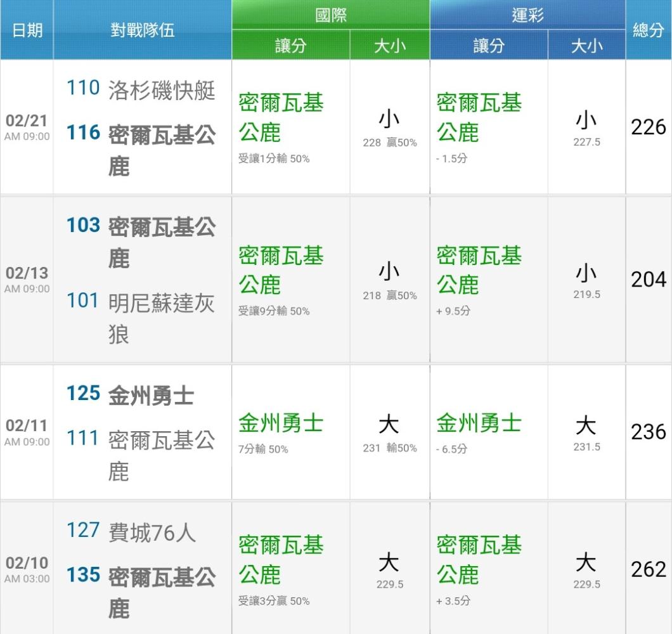672x634 pixels.
Task: Select the 運彩 header tab
Action: point(527,15)
